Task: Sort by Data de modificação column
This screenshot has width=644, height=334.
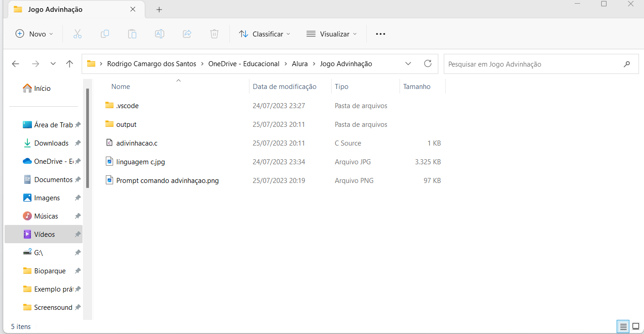Action: click(x=285, y=87)
